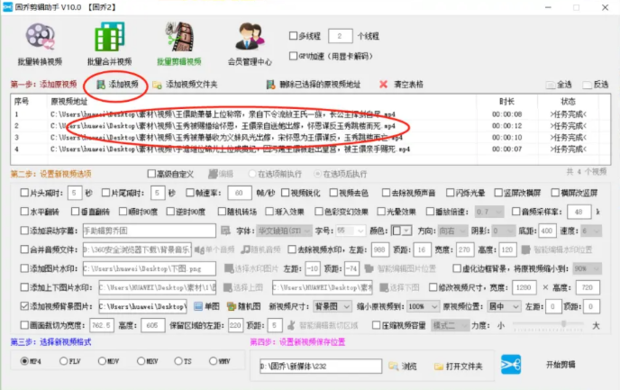Select 在选项后执行 radio option

317,174
